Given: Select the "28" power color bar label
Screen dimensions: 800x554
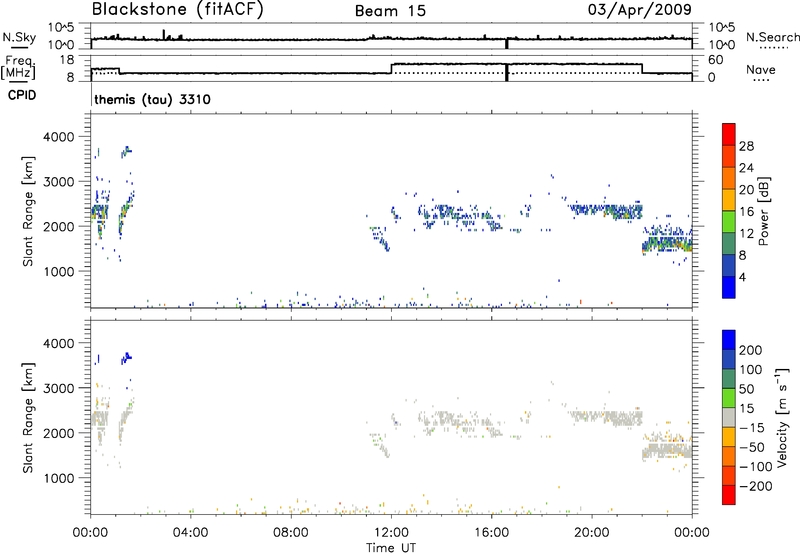Looking at the screenshot, I should coord(746,146).
